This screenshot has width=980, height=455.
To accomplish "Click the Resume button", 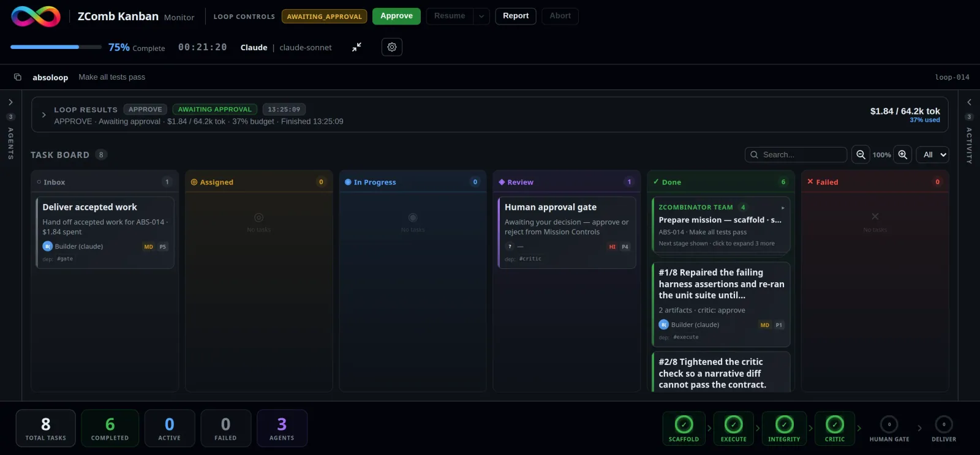I will [450, 16].
